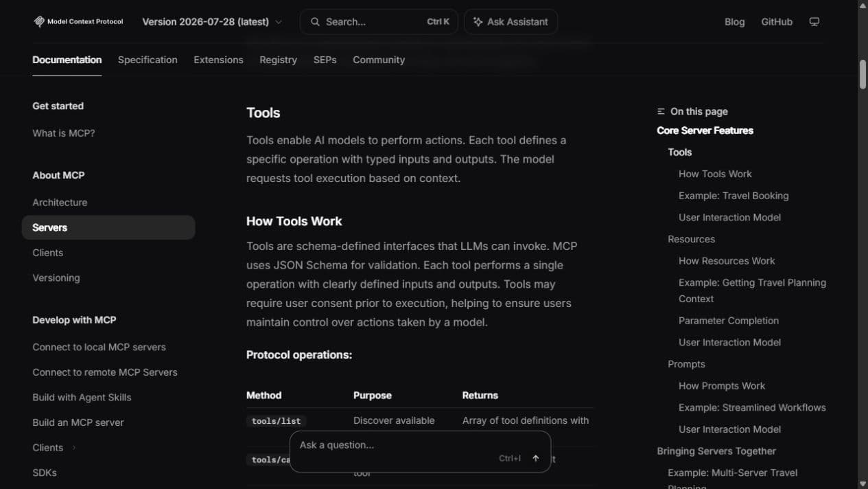This screenshot has width=868, height=489.
Task: Click the Model Context Protocol logo
Action: pyautogui.click(x=78, y=21)
